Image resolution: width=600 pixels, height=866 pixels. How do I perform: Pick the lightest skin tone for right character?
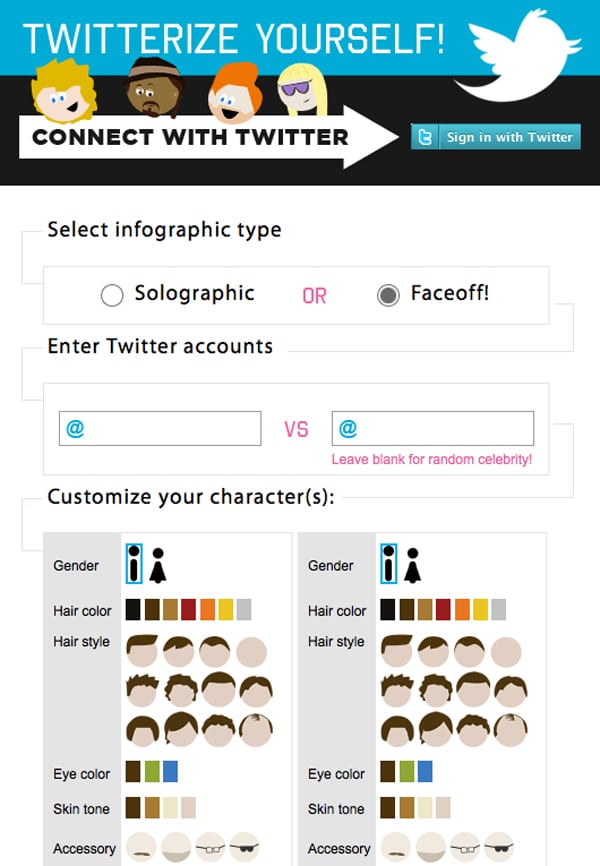pos(424,807)
